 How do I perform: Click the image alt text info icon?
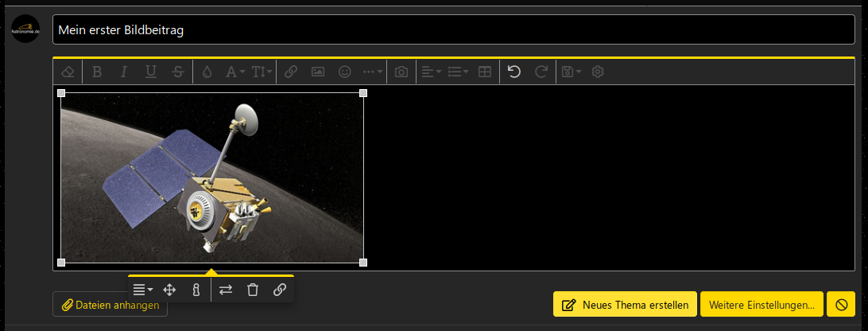196,290
